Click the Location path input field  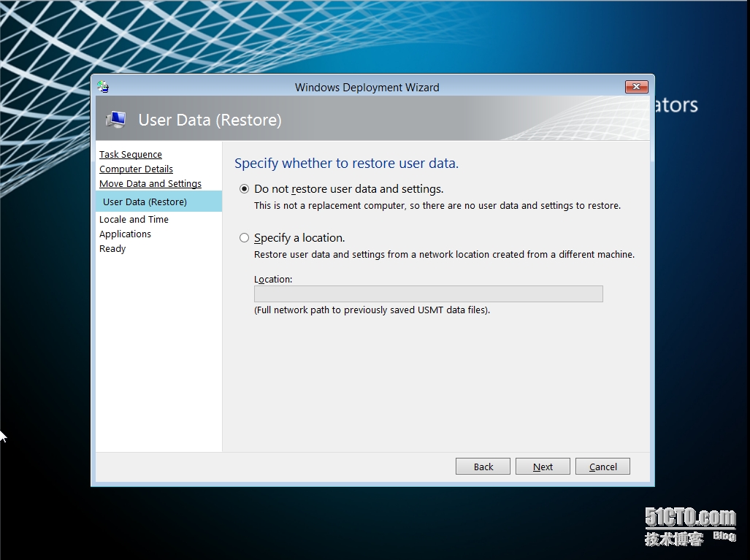click(428, 294)
